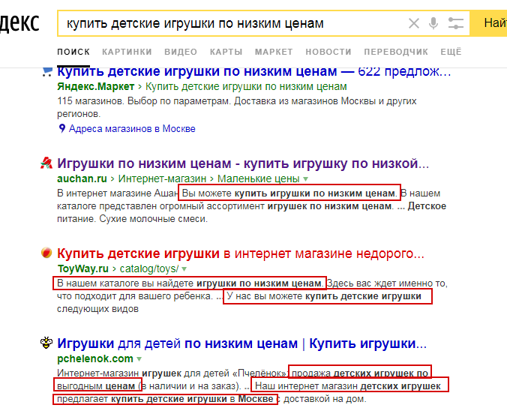Open the Карты tab
This screenshot has height=420, width=507.
point(226,52)
